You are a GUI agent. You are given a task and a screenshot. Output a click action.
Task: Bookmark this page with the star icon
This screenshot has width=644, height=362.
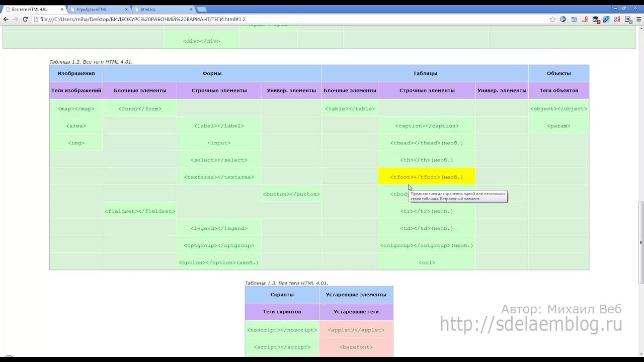click(x=552, y=19)
